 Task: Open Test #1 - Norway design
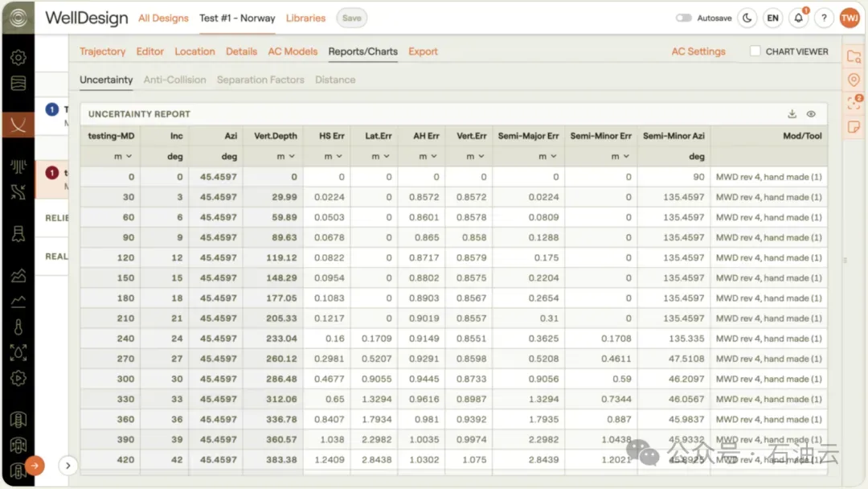[237, 18]
